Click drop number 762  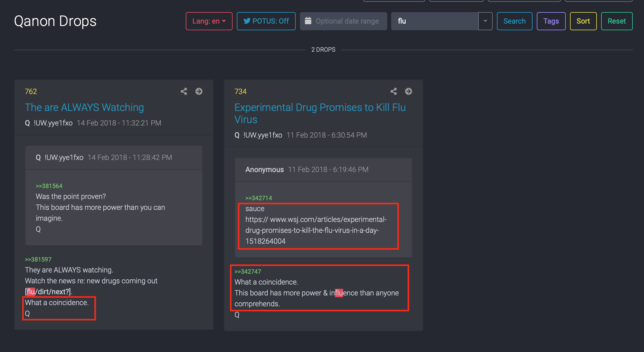[x=31, y=91]
